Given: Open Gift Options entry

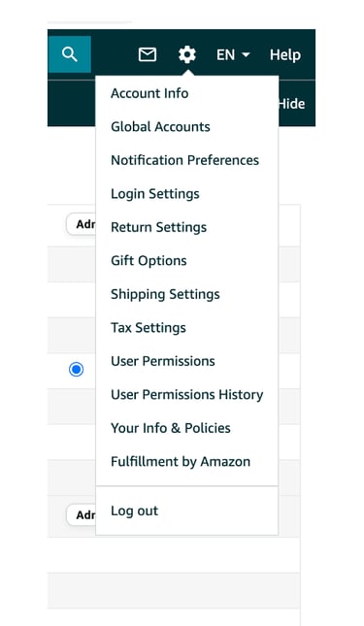Looking at the screenshot, I should pyautogui.click(x=149, y=261).
